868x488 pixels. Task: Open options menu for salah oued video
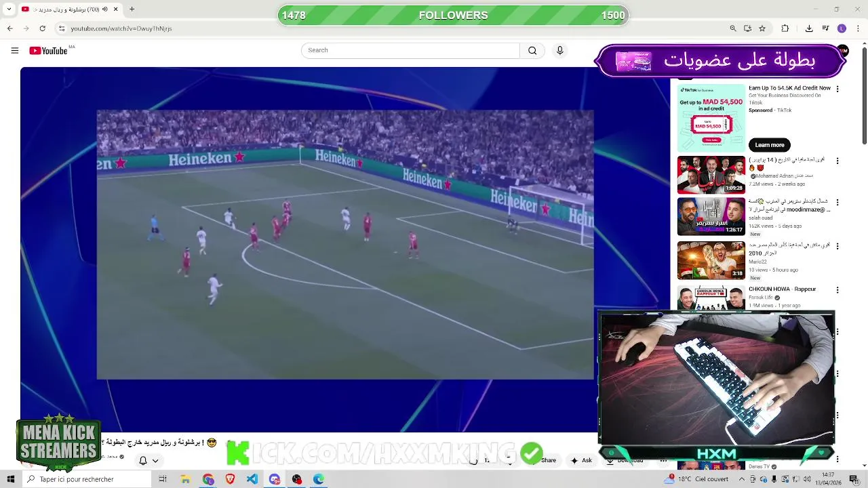pos(837,203)
